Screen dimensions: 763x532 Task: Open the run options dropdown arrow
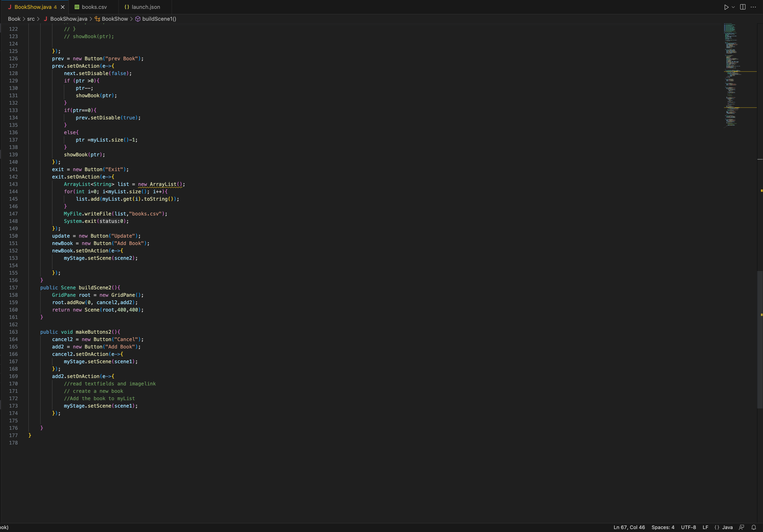coord(733,7)
